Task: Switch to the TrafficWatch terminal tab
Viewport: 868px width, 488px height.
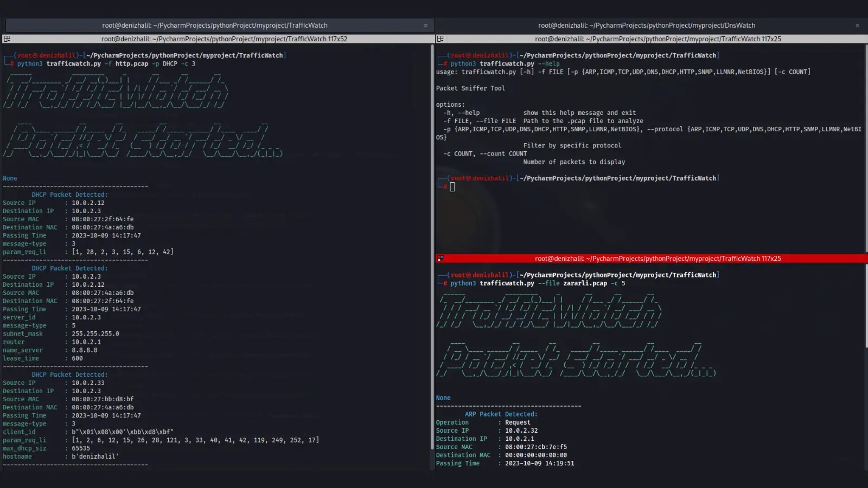Action: point(215,25)
